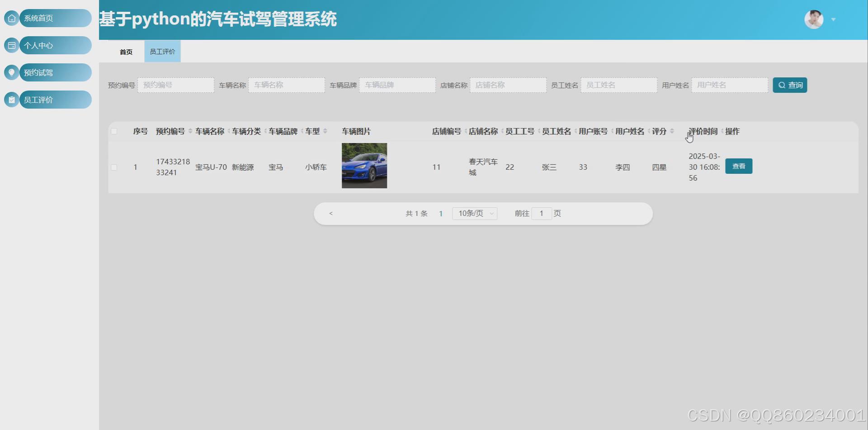This screenshot has width=868, height=430.
Task: Click the user avatar in header
Action: pyautogui.click(x=814, y=19)
